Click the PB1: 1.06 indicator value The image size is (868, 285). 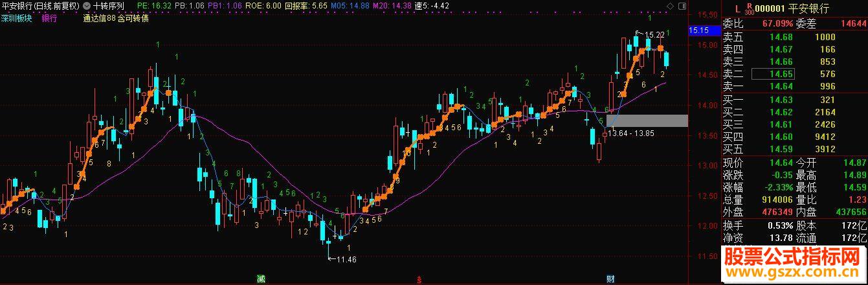[x=226, y=5]
